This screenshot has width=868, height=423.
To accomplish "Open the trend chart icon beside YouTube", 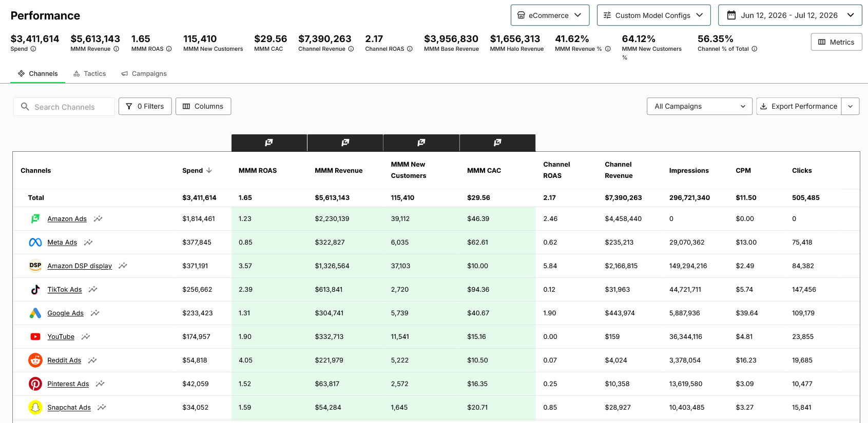I will pos(86,337).
